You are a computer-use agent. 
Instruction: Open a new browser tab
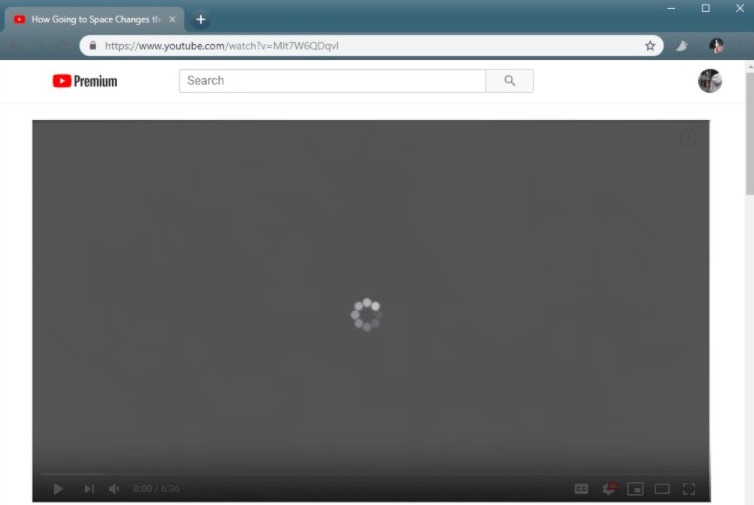coord(200,19)
